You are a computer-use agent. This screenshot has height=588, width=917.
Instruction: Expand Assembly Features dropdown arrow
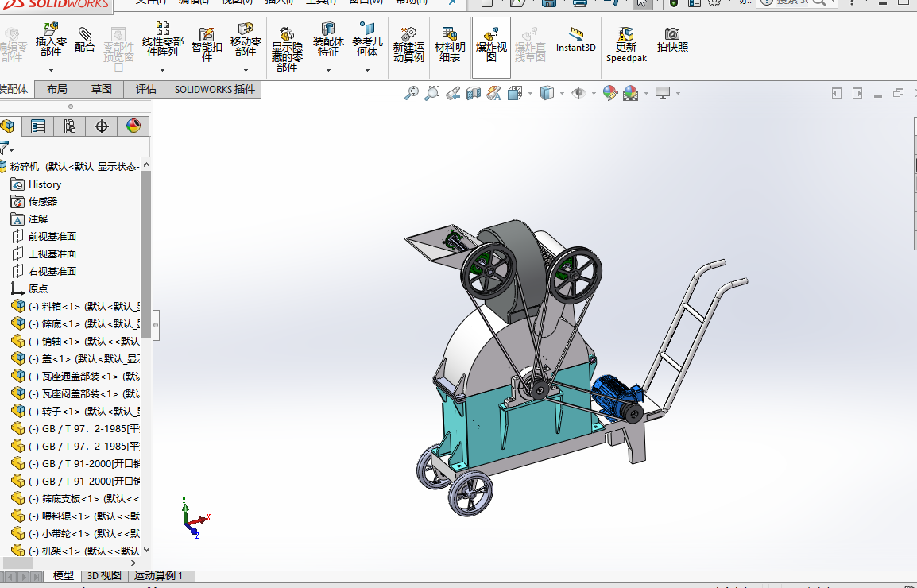(x=328, y=70)
